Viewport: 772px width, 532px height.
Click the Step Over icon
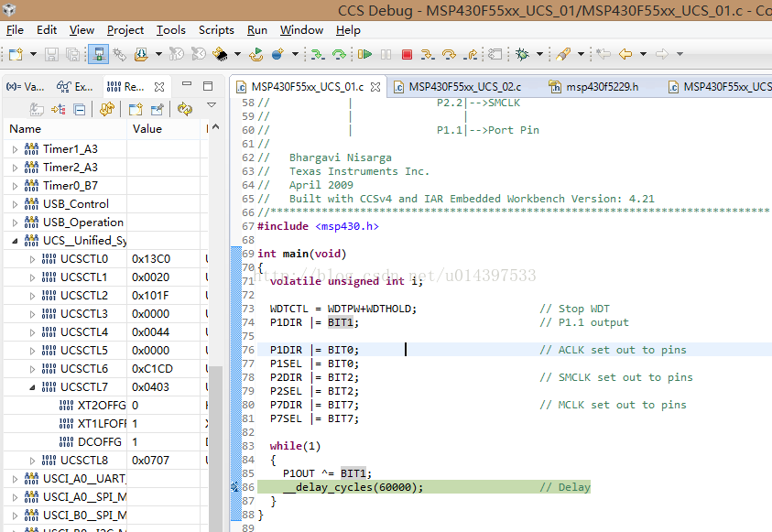[x=449, y=55]
